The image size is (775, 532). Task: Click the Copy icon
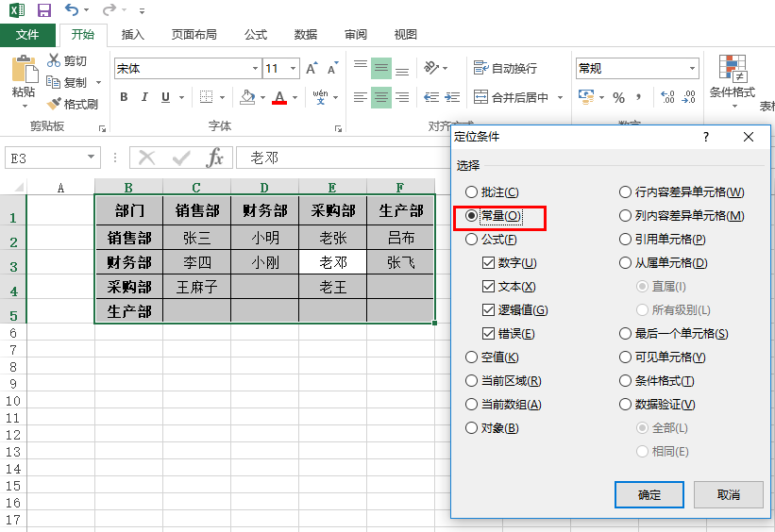click(x=54, y=81)
